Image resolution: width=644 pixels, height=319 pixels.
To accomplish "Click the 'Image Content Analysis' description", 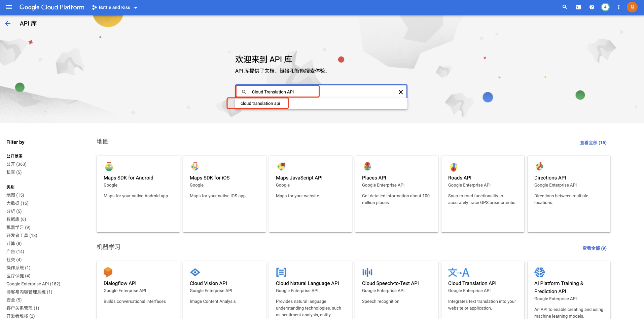I will 213,302.
